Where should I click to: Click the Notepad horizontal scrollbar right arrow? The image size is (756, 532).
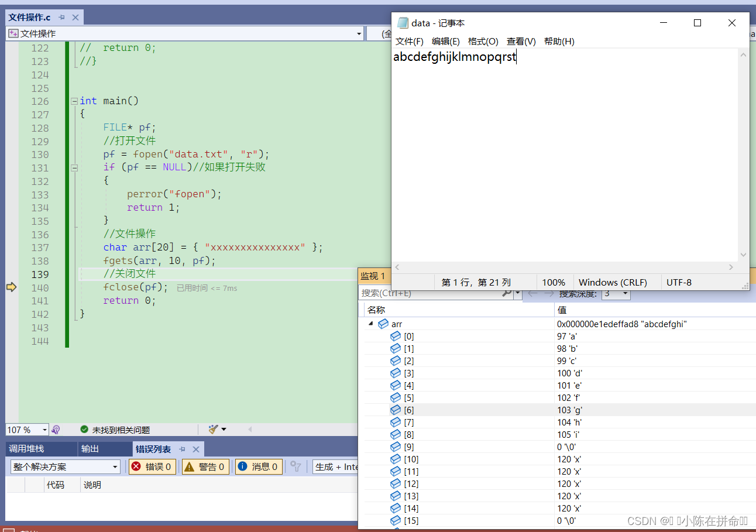pos(731,267)
